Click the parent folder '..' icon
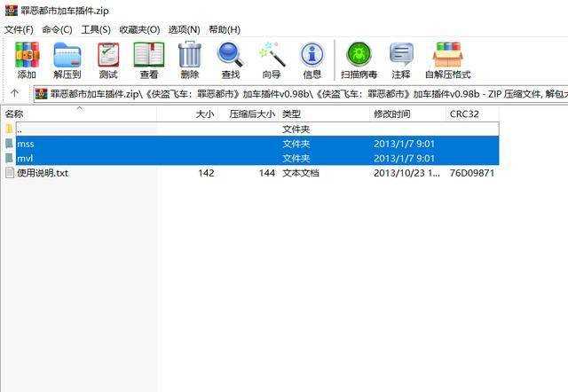 pos(10,129)
